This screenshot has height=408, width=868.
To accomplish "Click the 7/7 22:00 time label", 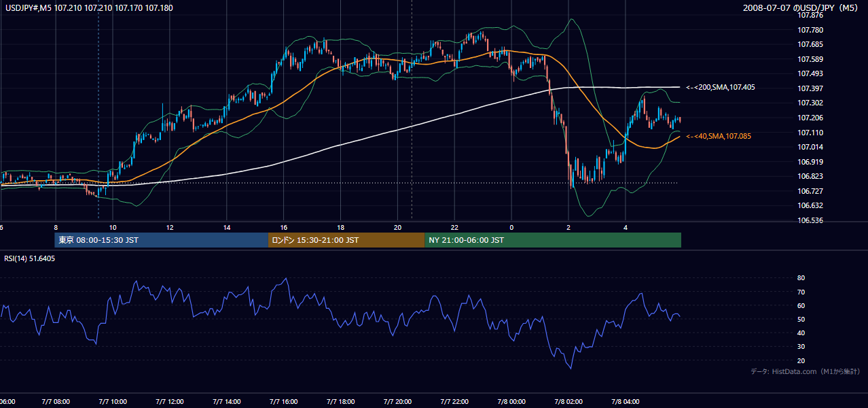I will (455, 402).
